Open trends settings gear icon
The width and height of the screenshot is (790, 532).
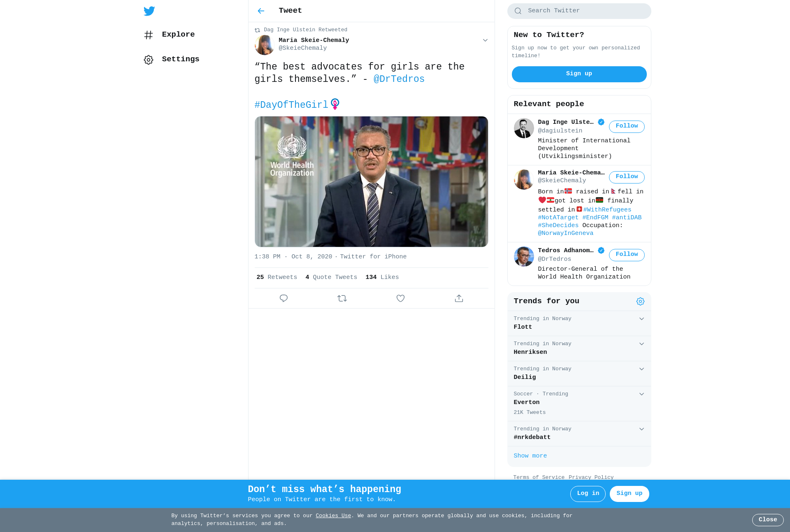pyautogui.click(x=640, y=302)
